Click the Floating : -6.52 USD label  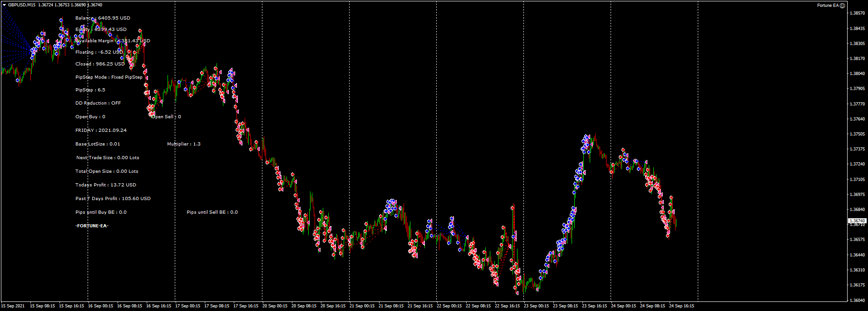tap(99, 52)
